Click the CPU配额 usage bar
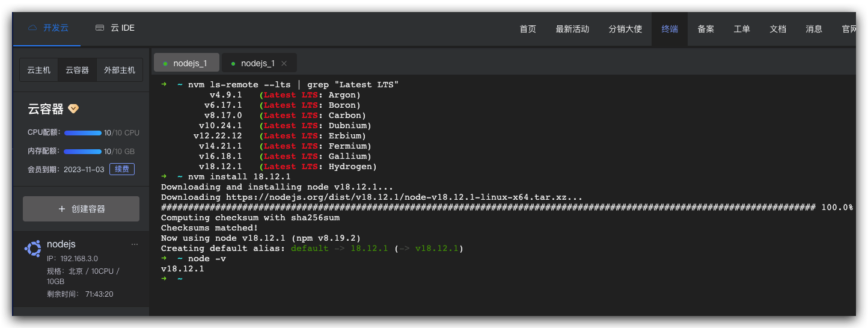868x328 pixels. [83, 133]
